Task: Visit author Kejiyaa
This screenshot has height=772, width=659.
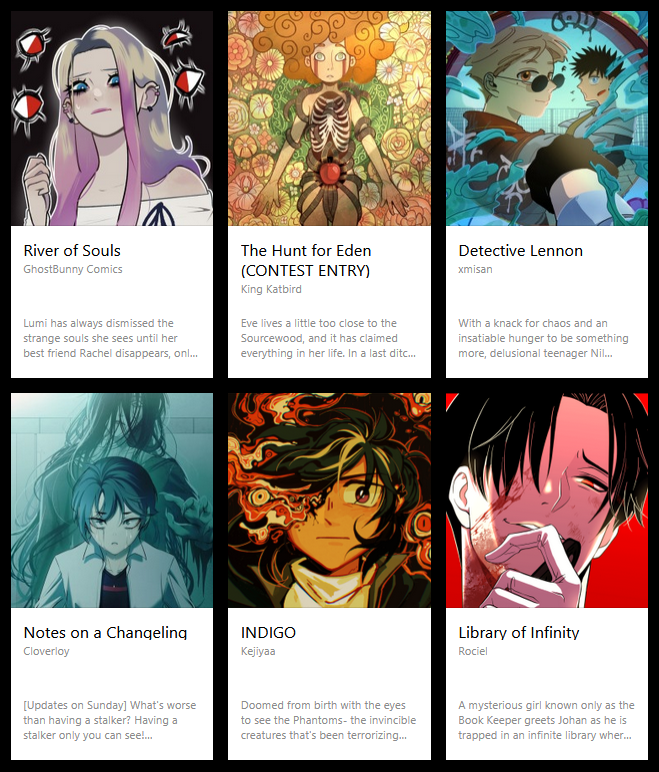Action: pos(258,651)
